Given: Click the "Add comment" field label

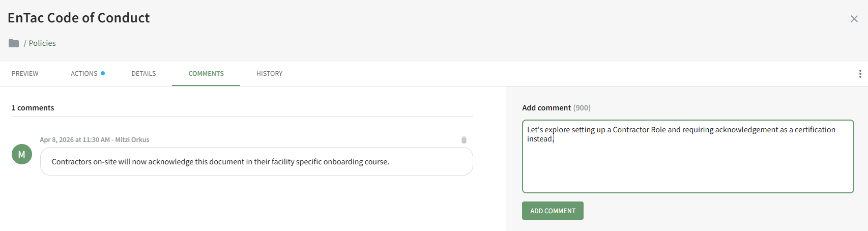Looking at the screenshot, I should pos(546,108).
